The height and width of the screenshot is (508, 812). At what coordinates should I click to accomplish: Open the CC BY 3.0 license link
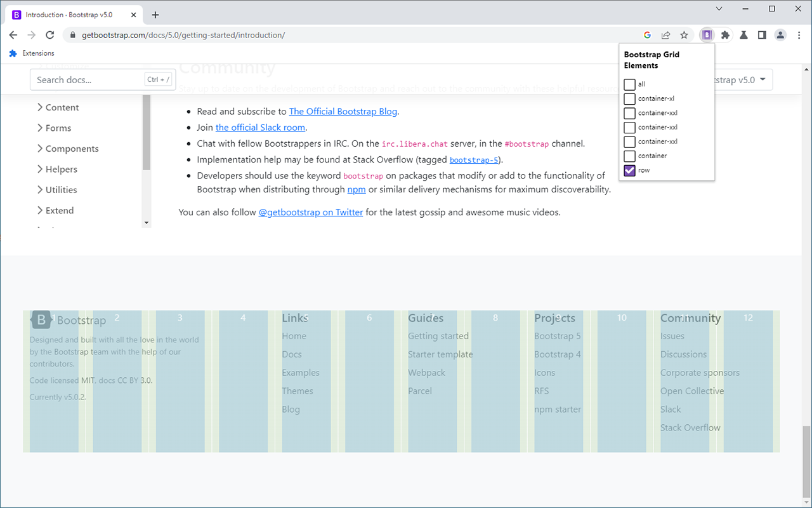[x=134, y=380]
